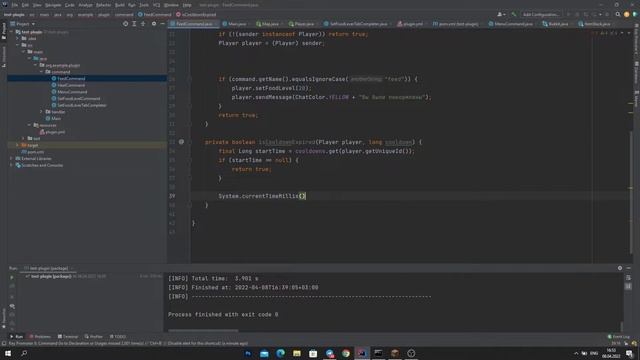The image size is (640, 360).
Task: Open Project panel settings gear
Action: point(154,24)
